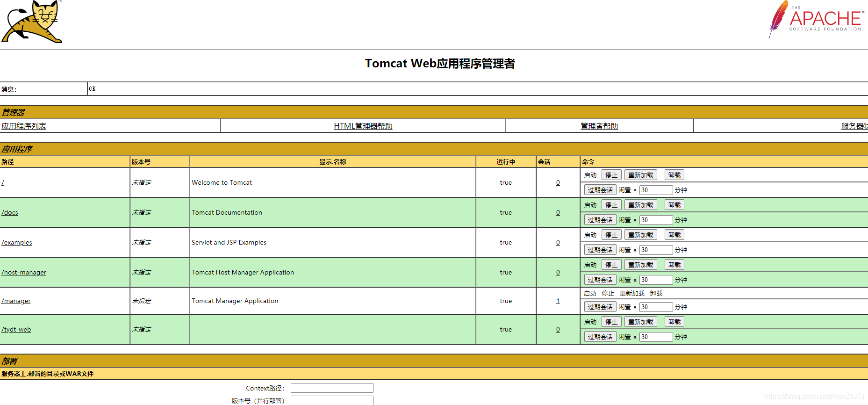The width and height of the screenshot is (868, 405).
Task: Click the Apache Software Foundation logo
Action: (x=816, y=20)
